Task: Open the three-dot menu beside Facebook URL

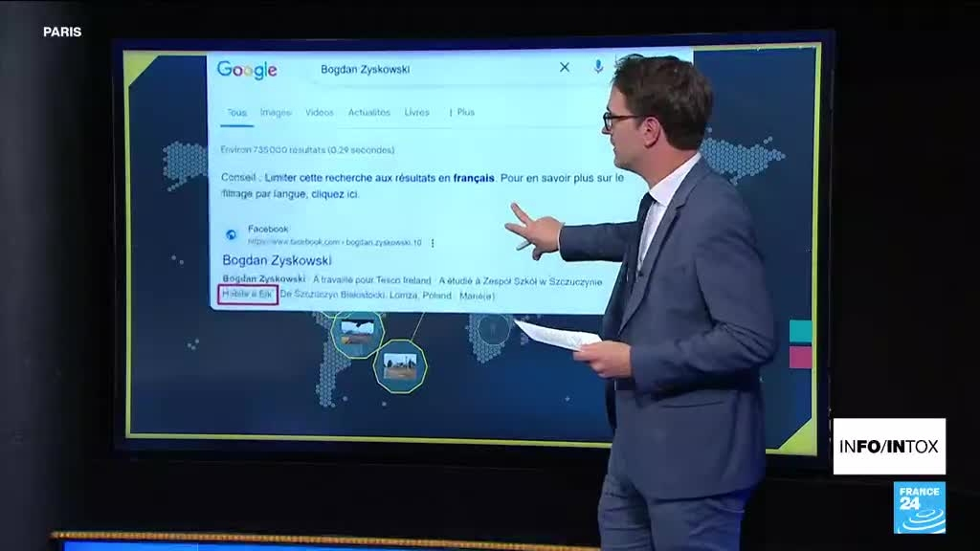Action: point(433,243)
